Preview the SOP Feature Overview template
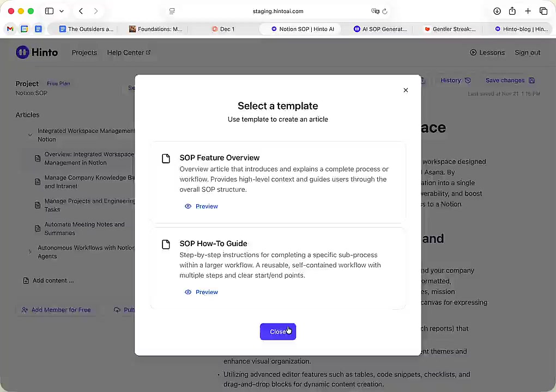The image size is (556, 392). (201, 206)
